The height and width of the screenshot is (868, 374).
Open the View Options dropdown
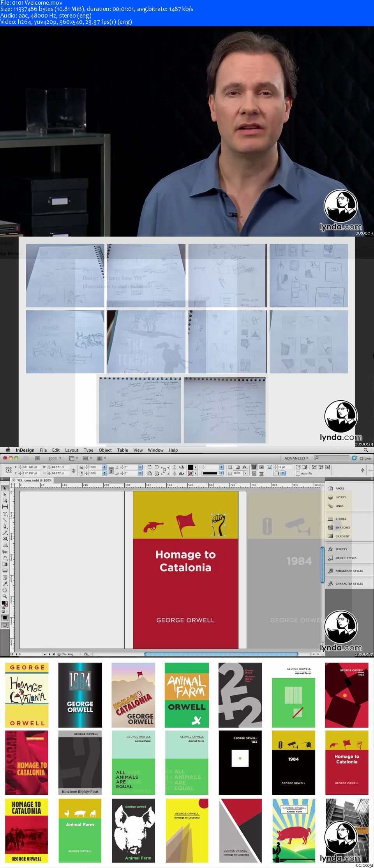73,458
